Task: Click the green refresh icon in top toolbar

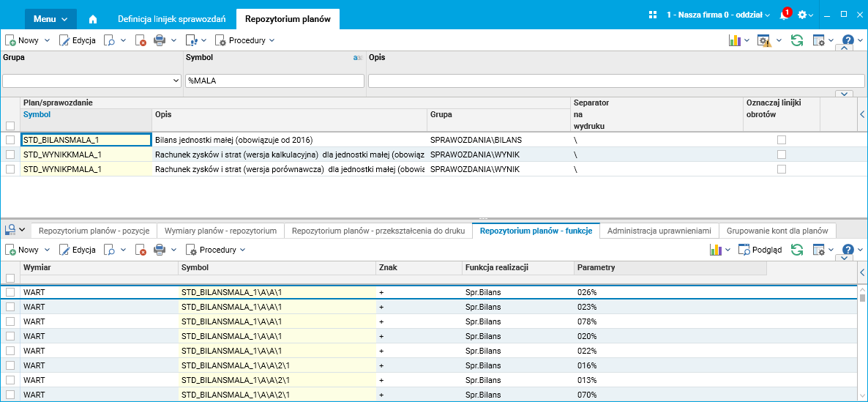Action: click(796, 41)
